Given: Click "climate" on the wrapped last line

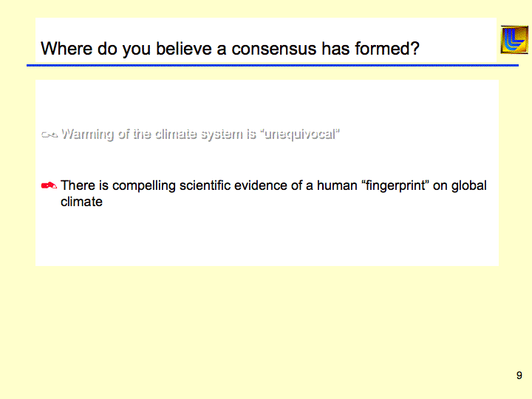Looking at the screenshot, I should (81, 202).
